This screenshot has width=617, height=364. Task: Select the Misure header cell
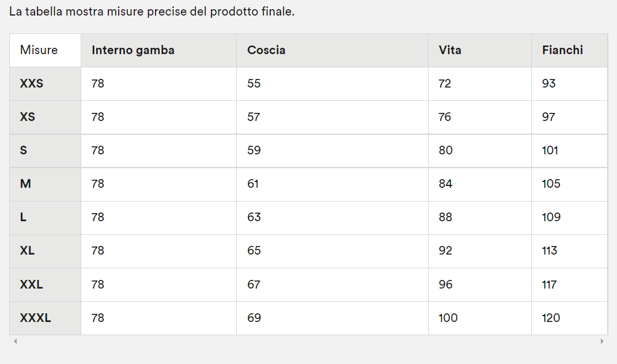[46, 50]
